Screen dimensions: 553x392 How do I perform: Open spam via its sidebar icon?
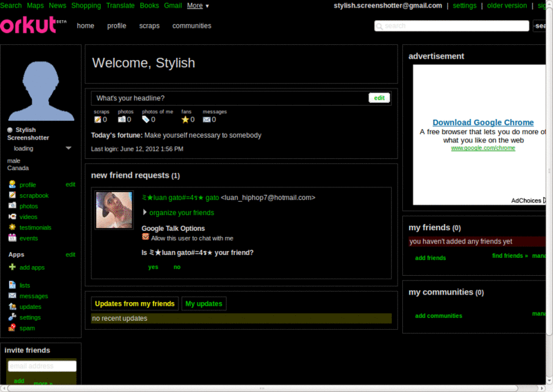pyautogui.click(x=12, y=328)
